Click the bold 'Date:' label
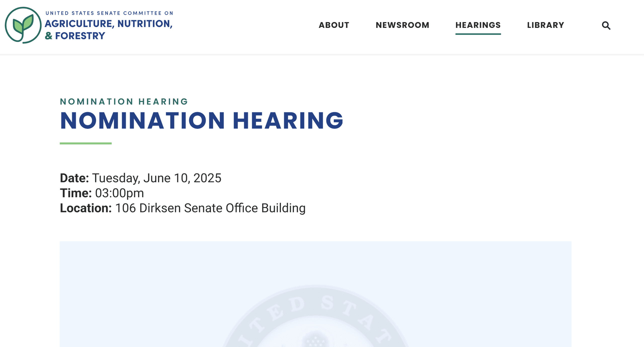 (74, 178)
